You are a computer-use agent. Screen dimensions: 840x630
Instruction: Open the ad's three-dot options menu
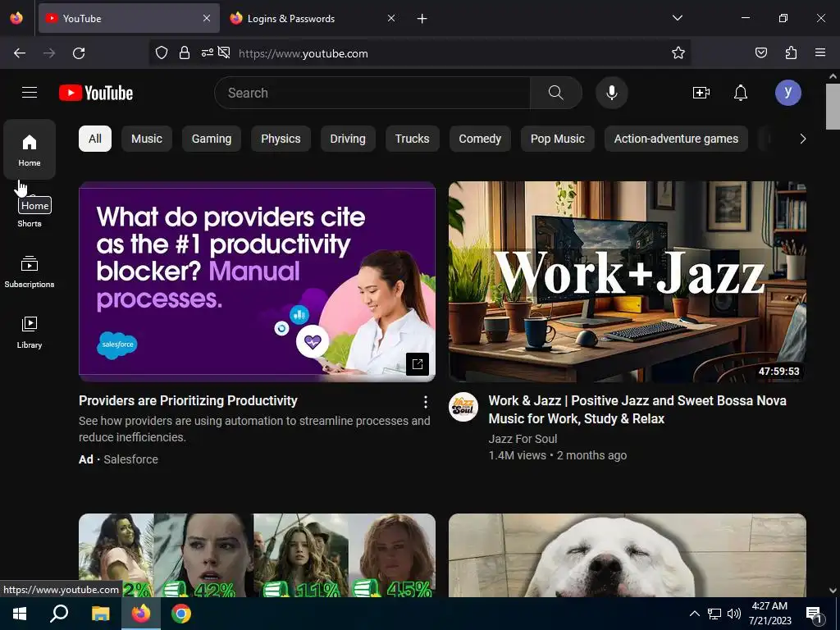426,402
